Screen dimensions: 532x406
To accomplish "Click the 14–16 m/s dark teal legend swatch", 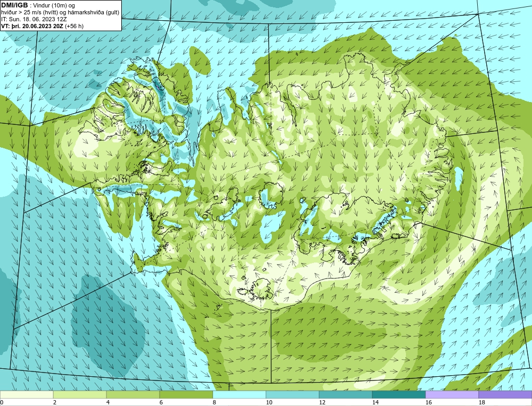I will 398,394.
